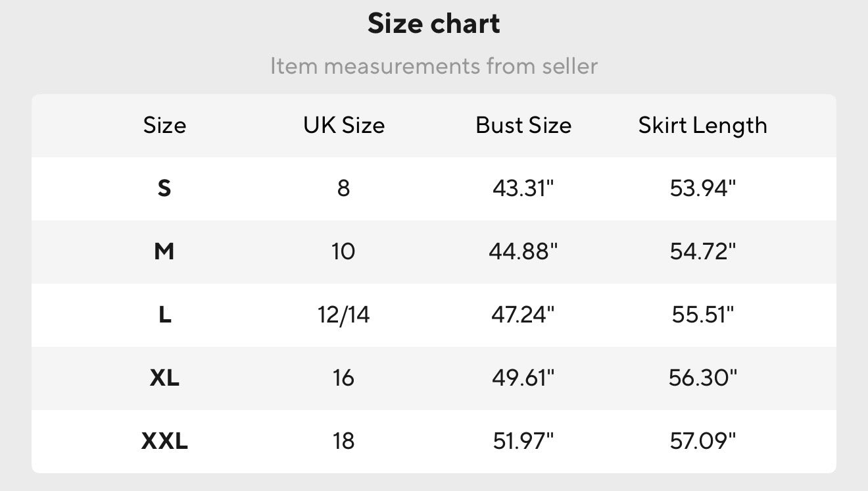Select the 57.09" skirt length value

[702, 441]
